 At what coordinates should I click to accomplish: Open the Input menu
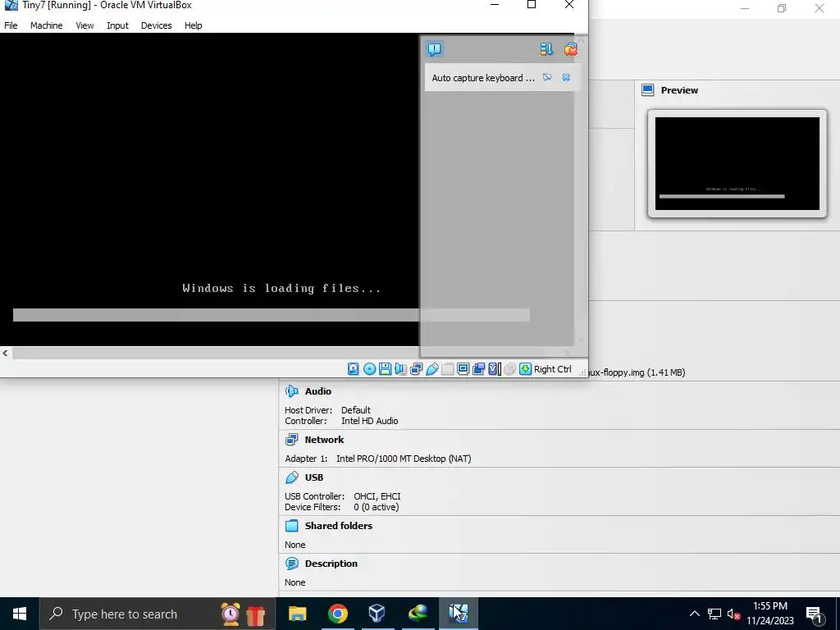click(x=117, y=25)
